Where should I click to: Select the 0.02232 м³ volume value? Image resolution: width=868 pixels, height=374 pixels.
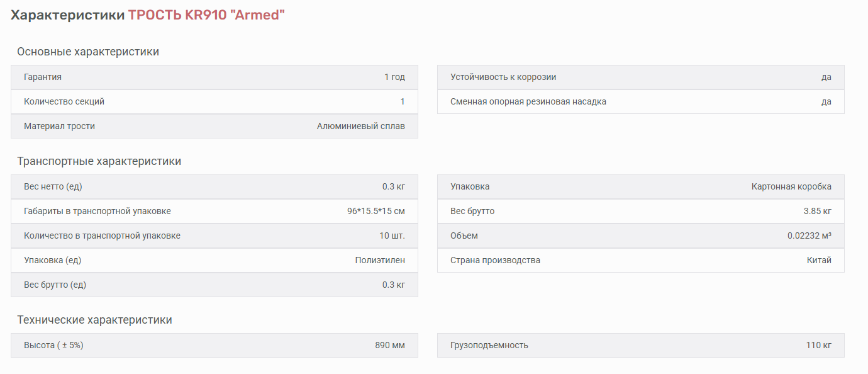click(x=809, y=235)
